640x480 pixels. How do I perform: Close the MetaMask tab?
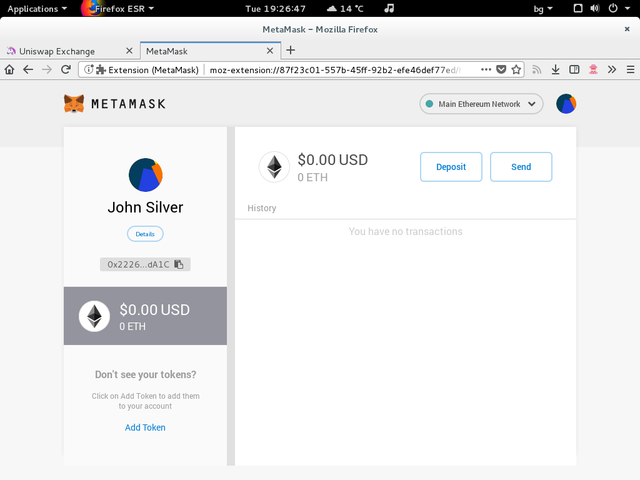(x=270, y=51)
